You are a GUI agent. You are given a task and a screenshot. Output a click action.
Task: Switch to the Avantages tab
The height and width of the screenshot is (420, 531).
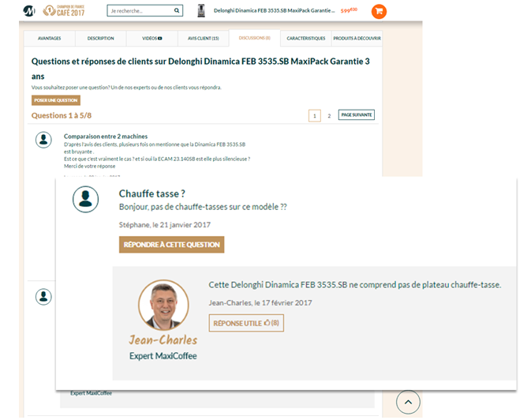coord(50,39)
